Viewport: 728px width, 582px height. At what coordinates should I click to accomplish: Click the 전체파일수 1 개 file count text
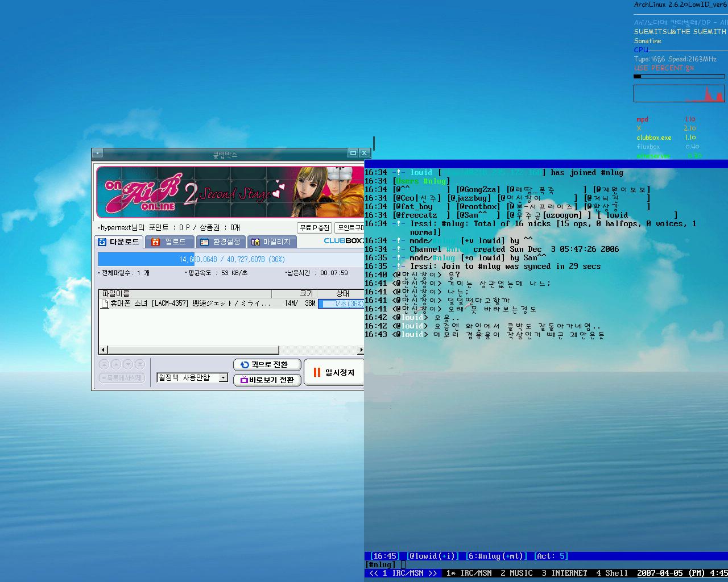tap(124, 273)
